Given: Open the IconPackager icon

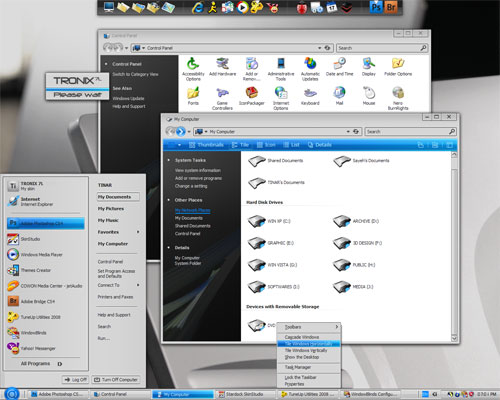Looking at the screenshot, I should (x=252, y=96).
